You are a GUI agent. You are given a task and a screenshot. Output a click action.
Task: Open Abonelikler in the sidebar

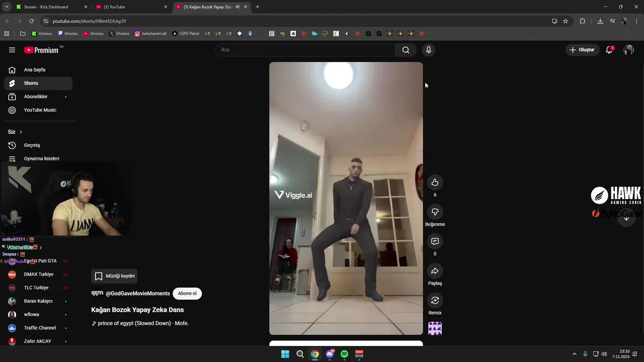coord(38,97)
